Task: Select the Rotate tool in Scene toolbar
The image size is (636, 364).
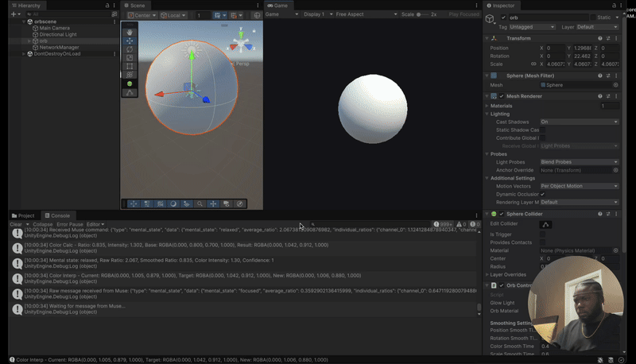Action: tap(130, 49)
